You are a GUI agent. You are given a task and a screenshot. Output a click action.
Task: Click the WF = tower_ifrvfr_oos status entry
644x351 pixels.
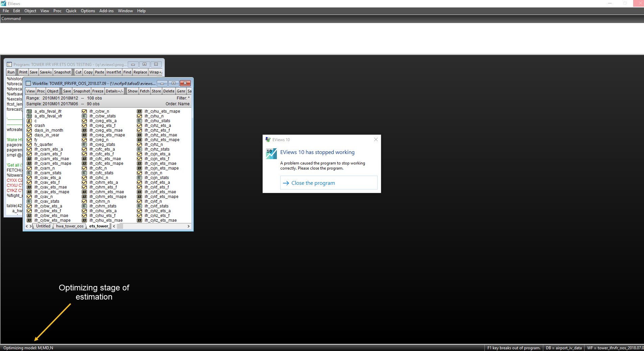tap(615, 348)
